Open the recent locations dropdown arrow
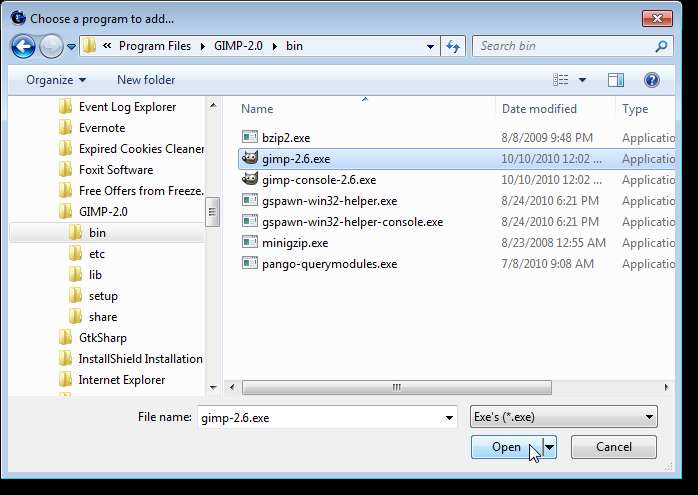Viewport: 698px width, 495px height. tap(71, 46)
